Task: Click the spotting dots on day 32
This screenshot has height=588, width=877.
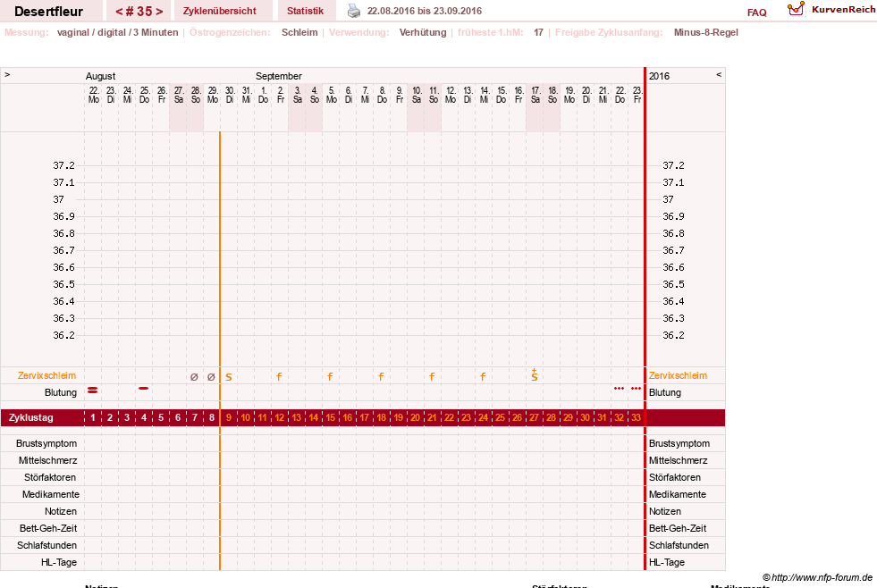Action: (x=620, y=388)
